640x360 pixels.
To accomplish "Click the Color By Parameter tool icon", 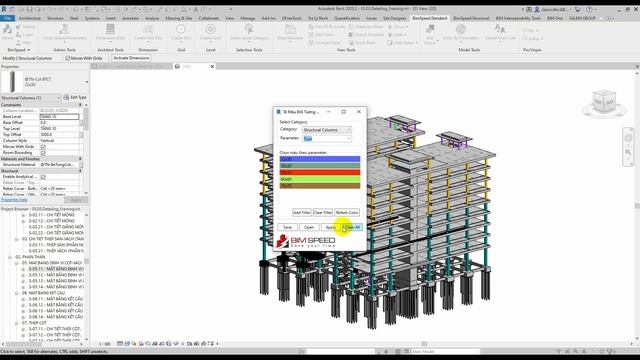I will pyautogui.click(x=461, y=29).
